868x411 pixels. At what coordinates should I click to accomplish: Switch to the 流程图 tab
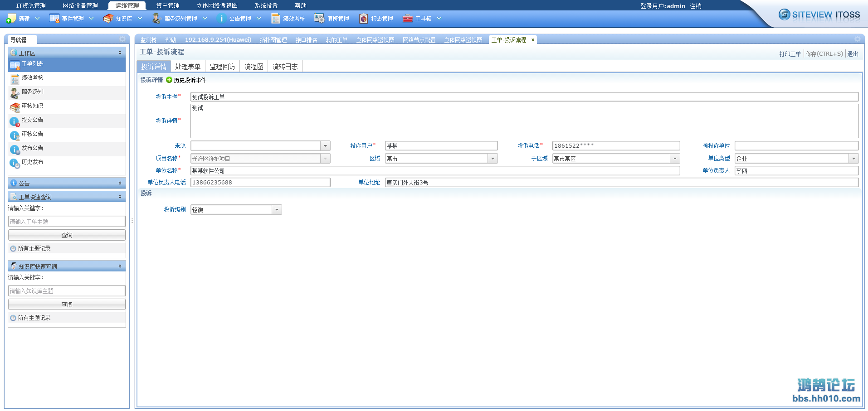click(254, 67)
